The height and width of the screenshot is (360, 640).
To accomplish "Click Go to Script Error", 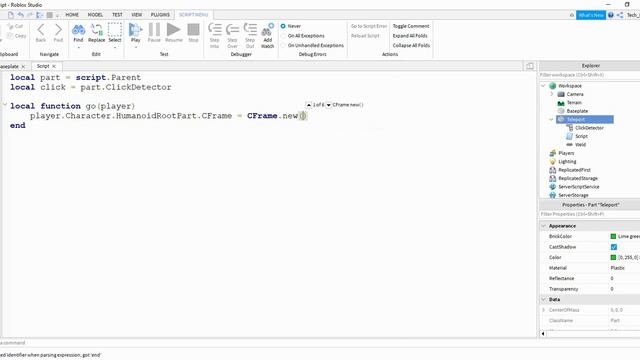I will 369,26.
